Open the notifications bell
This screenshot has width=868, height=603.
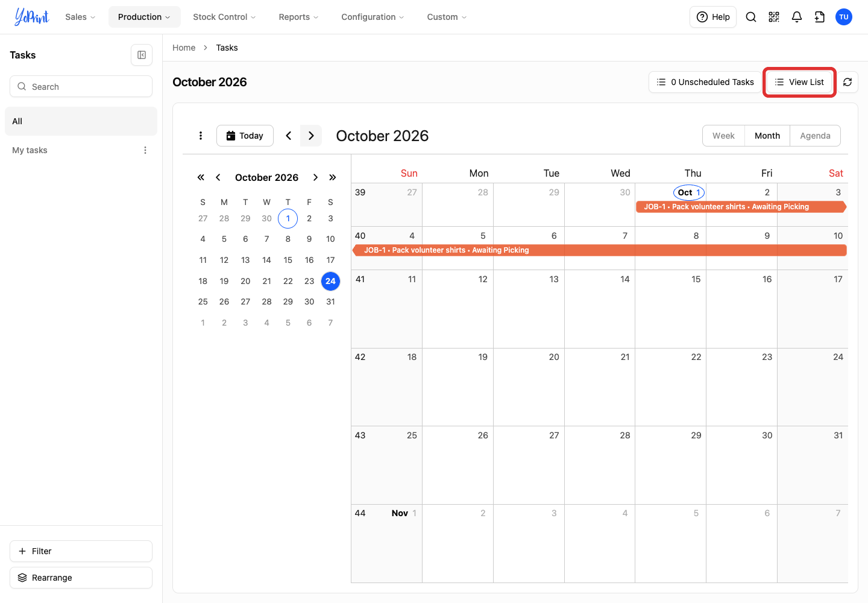coord(797,17)
